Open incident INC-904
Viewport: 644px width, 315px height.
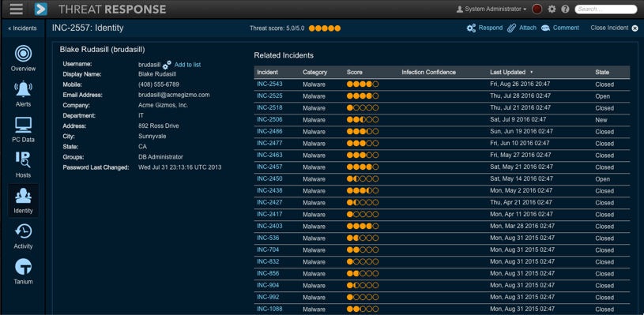(x=268, y=285)
